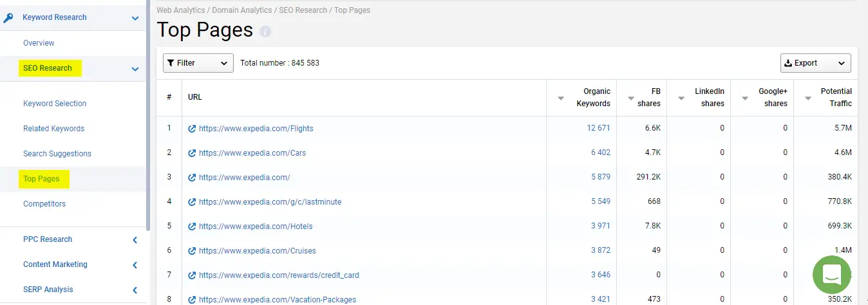Image resolution: width=868 pixels, height=305 pixels.
Task: Click the 770.8K potential traffic value
Action: click(x=839, y=202)
